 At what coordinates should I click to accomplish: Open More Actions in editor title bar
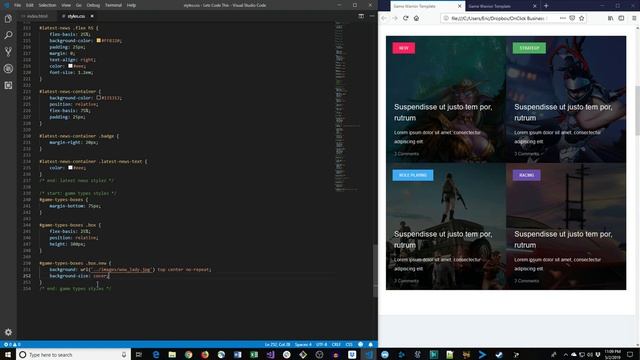(371, 16)
